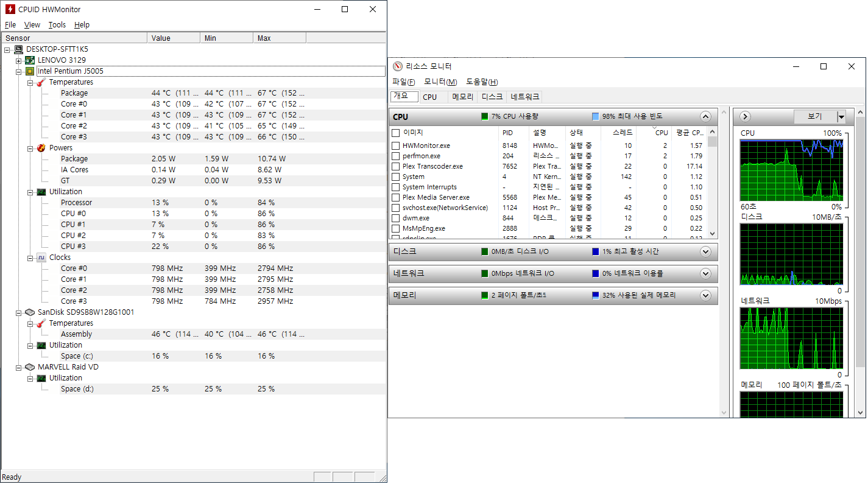Sort by the PID column header

(x=514, y=132)
